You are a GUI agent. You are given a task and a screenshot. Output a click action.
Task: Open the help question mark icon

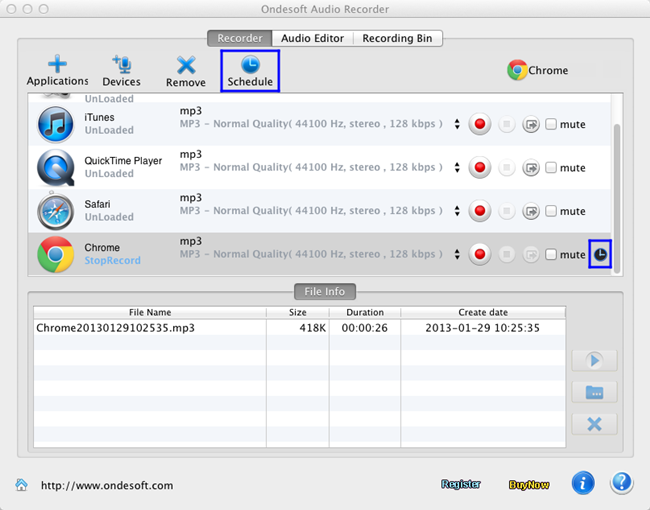click(621, 484)
